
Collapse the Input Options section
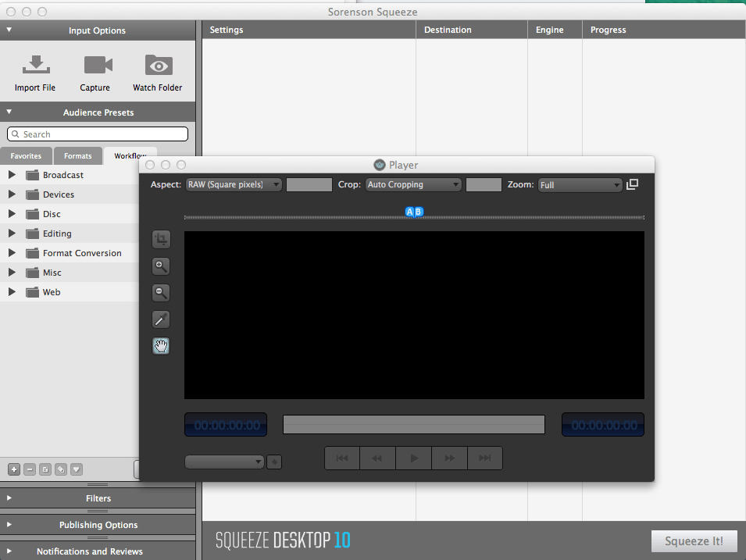pyautogui.click(x=9, y=30)
